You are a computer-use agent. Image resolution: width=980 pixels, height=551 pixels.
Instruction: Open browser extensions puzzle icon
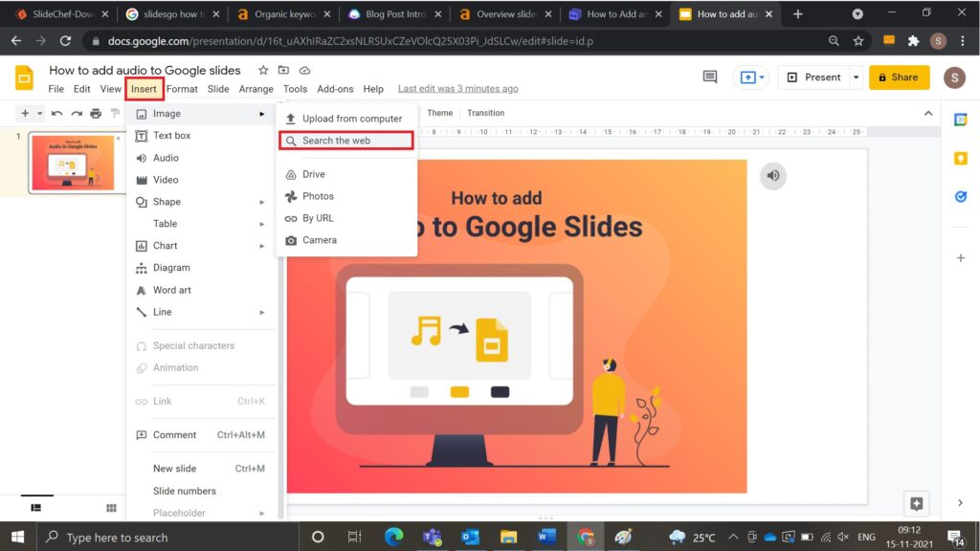pyautogui.click(x=914, y=41)
